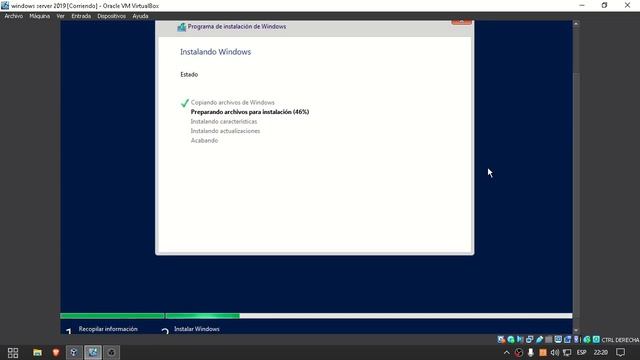
Task: Open the Archivo menu
Action: point(13,16)
